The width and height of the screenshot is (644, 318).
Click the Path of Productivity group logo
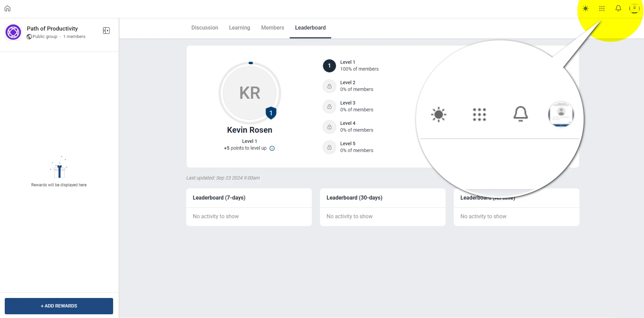click(13, 32)
